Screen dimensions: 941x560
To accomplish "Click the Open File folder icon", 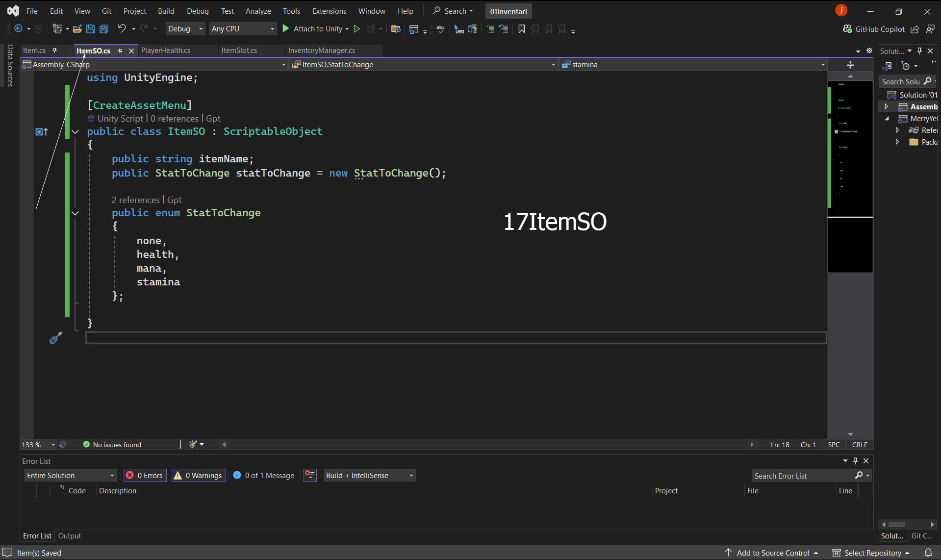I will (x=77, y=29).
